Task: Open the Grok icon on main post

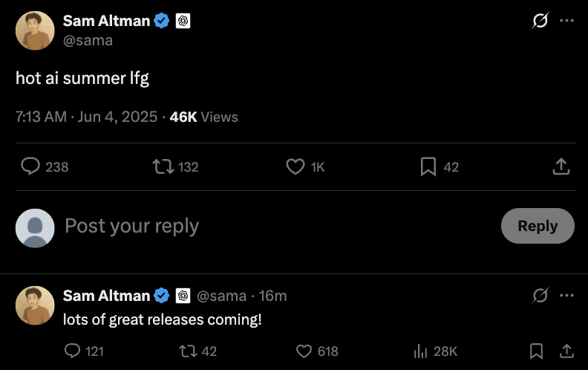Action: point(540,21)
